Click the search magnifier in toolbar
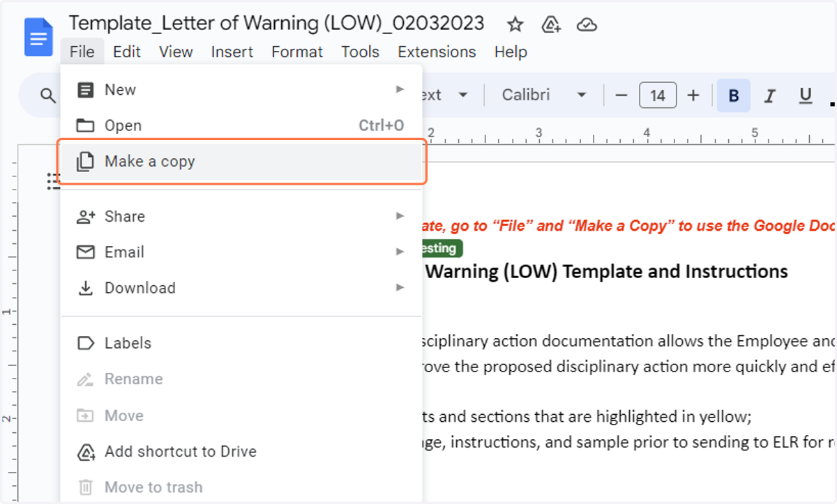This screenshot has height=504, width=837. [48, 96]
